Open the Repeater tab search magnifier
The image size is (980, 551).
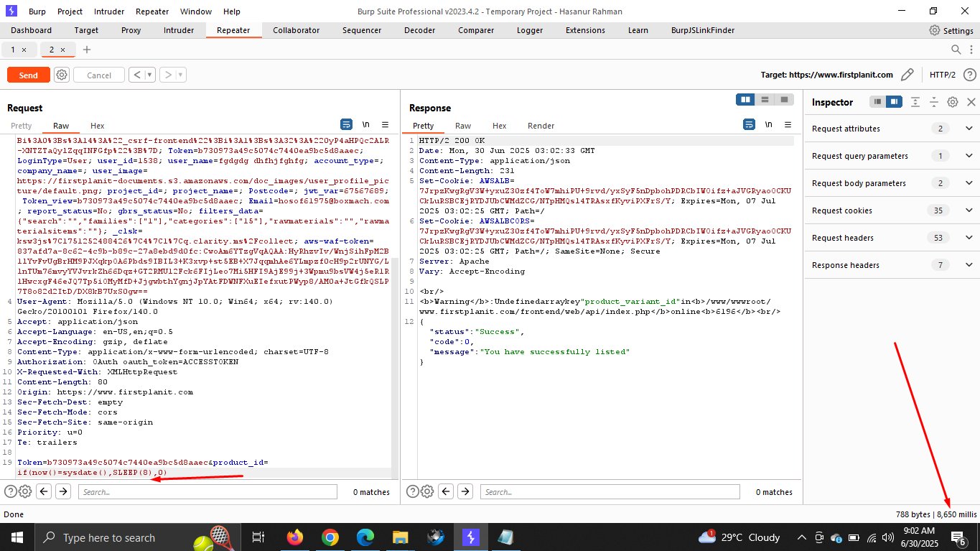coord(956,50)
